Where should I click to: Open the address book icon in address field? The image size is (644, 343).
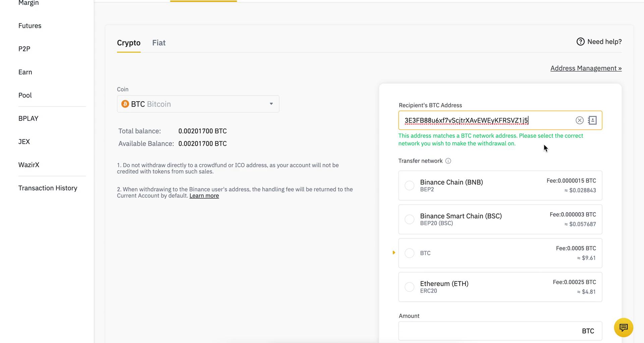(x=592, y=120)
